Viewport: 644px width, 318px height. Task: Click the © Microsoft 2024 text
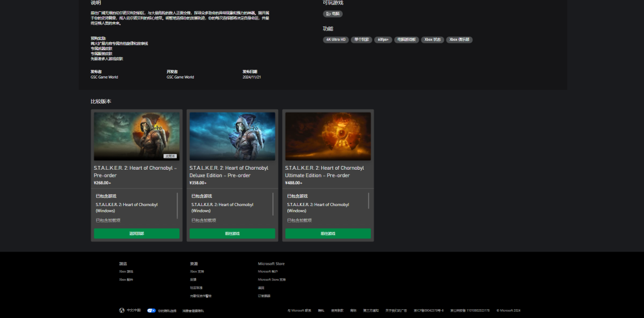508,310
